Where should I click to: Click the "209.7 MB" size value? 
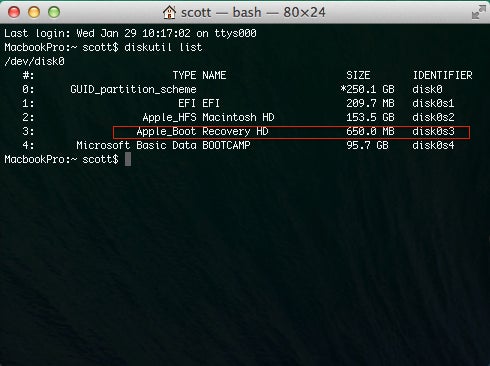[x=370, y=103]
